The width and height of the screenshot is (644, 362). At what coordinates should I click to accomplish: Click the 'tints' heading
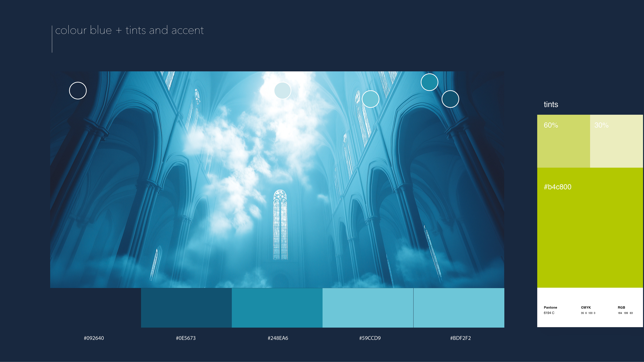tap(551, 104)
